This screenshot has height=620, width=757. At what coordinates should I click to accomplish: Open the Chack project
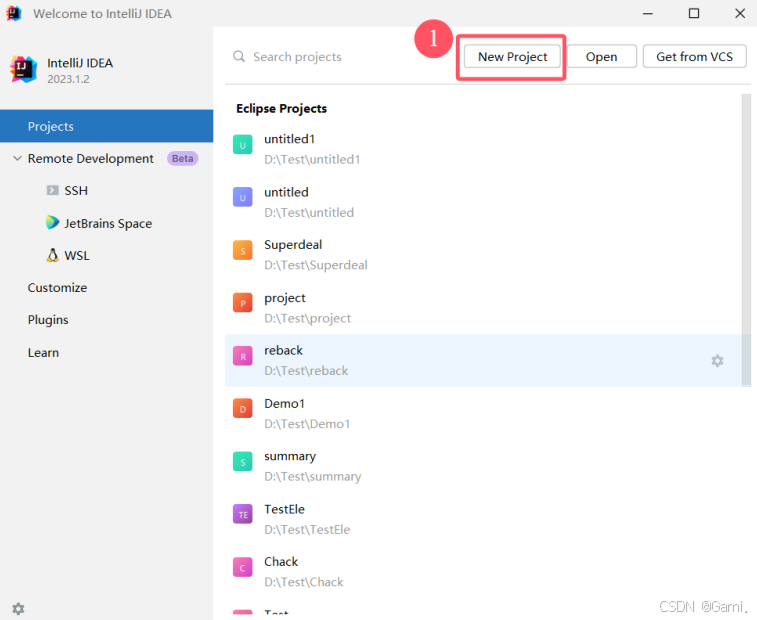click(x=483, y=572)
